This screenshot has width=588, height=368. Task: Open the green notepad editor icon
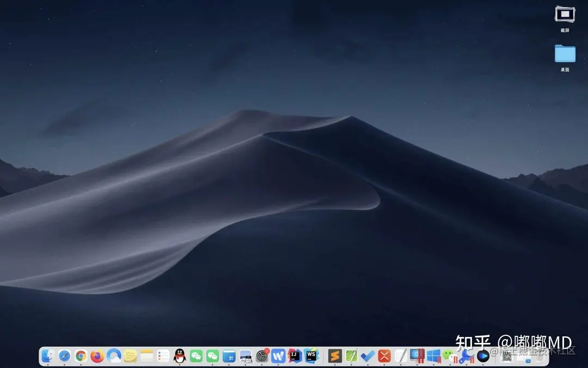click(351, 355)
